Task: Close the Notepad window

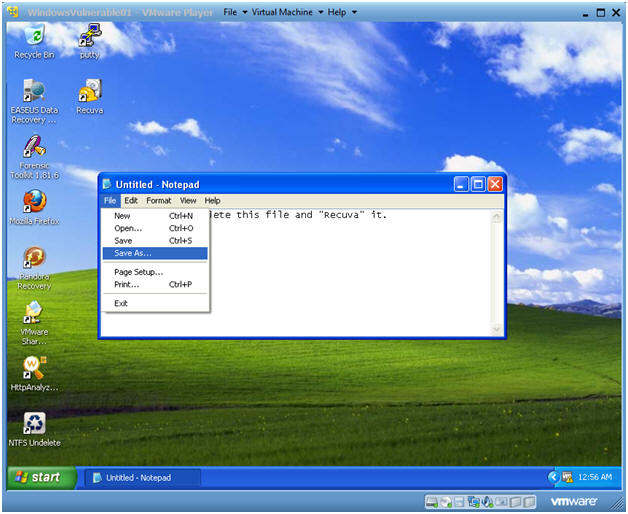Action: (x=495, y=184)
